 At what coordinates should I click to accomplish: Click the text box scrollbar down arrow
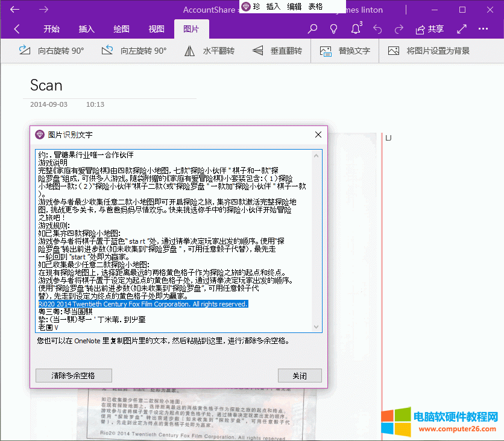click(317, 327)
